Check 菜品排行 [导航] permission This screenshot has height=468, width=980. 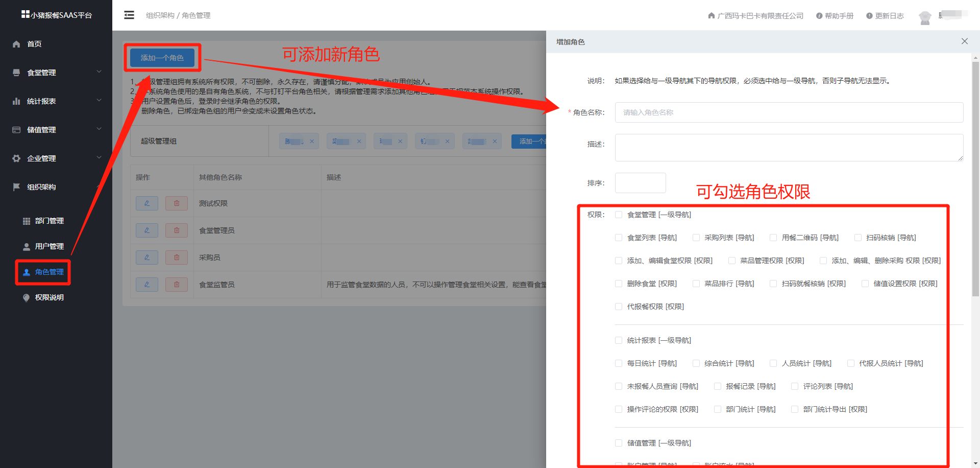coord(696,284)
